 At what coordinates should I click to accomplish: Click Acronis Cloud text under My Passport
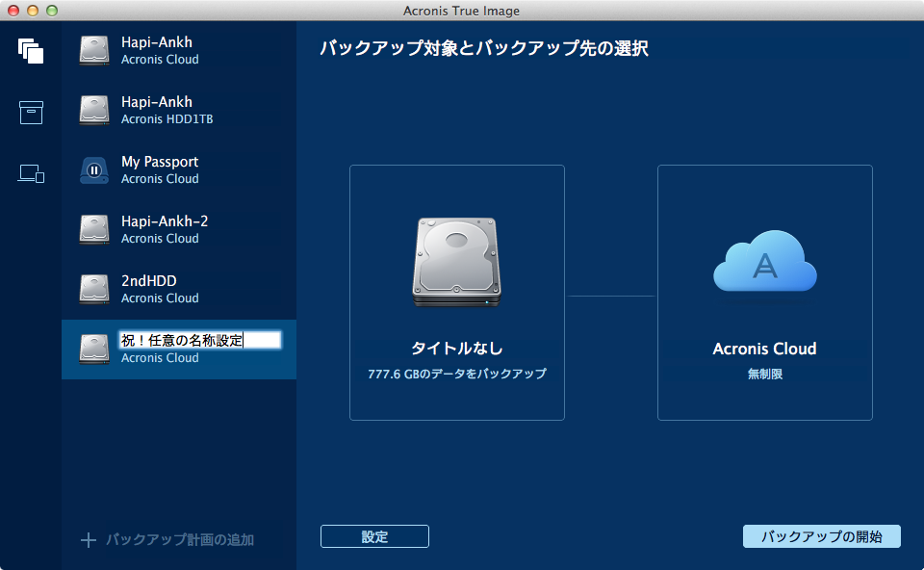160,178
